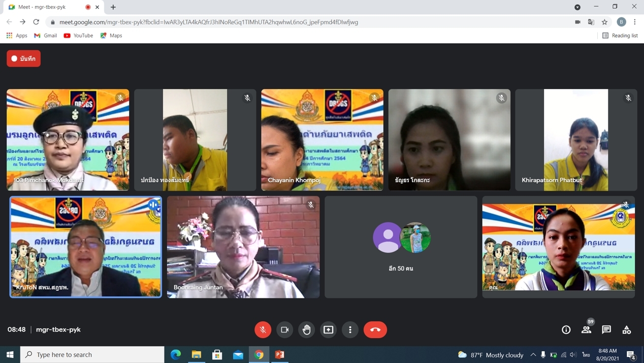
Task: Show hidden system tray icons
Action: tap(533, 354)
